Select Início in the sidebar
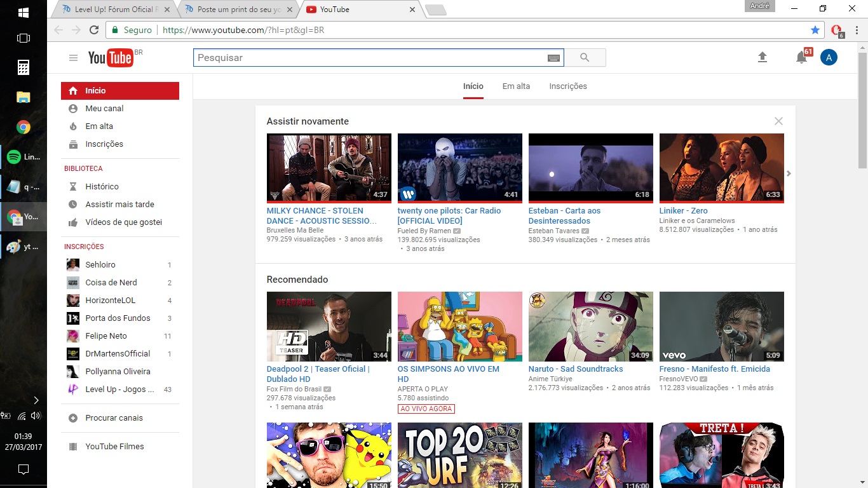868x488 pixels. coord(120,91)
